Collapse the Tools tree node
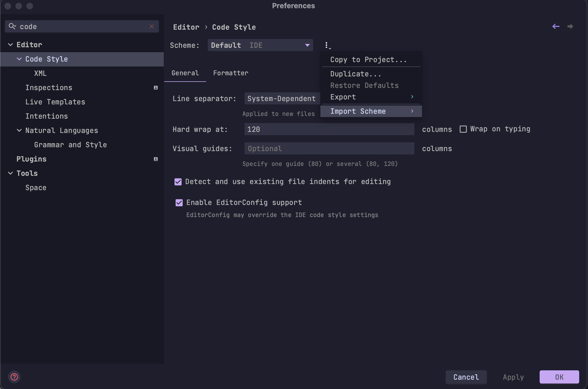 pyautogui.click(x=10, y=173)
